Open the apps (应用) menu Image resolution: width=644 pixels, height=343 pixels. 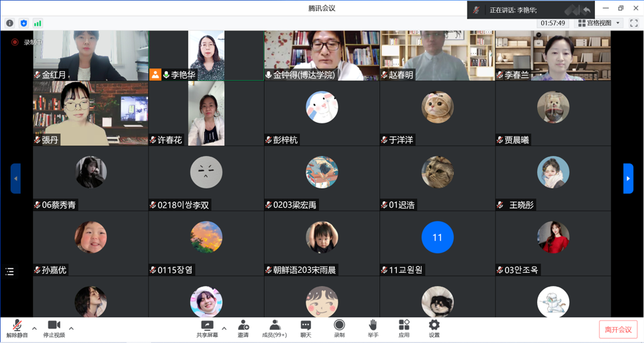pos(404,328)
